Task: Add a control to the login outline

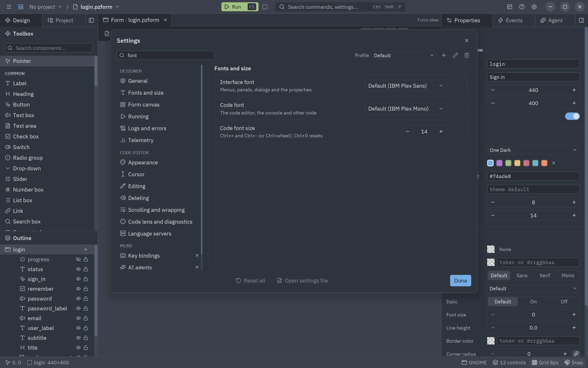Action: [x=86, y=249]
